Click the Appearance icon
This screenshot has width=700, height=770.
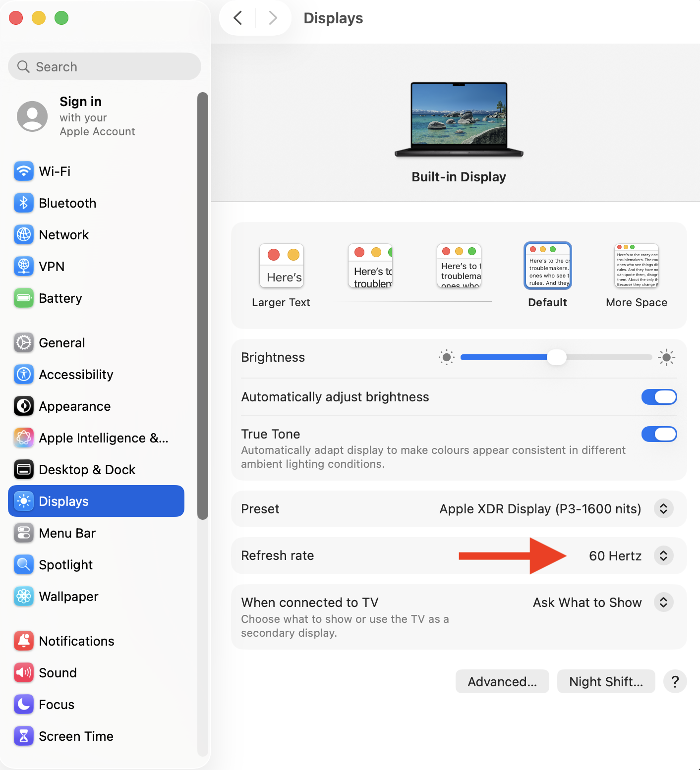[x=24, y=406]
